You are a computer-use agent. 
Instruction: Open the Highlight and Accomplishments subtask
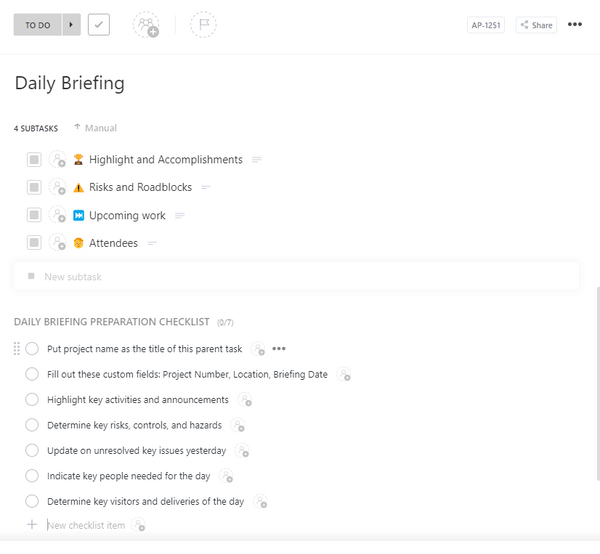tap(165, 160)
